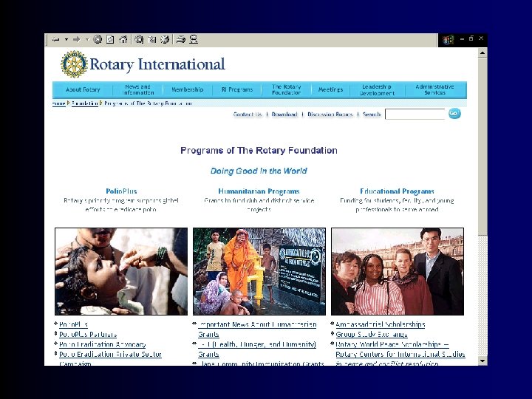
Task: Stop page loading with Stop icon
Action: (98, 40)
